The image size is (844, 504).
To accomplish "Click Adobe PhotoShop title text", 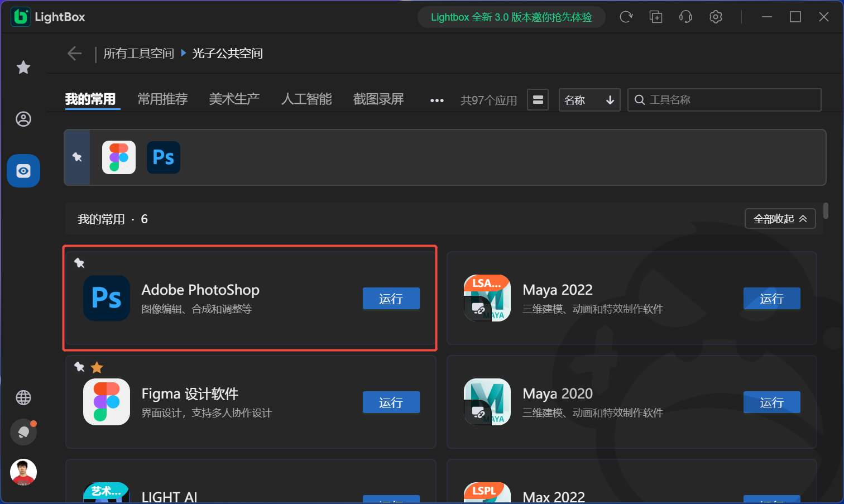I will point(200,290).
